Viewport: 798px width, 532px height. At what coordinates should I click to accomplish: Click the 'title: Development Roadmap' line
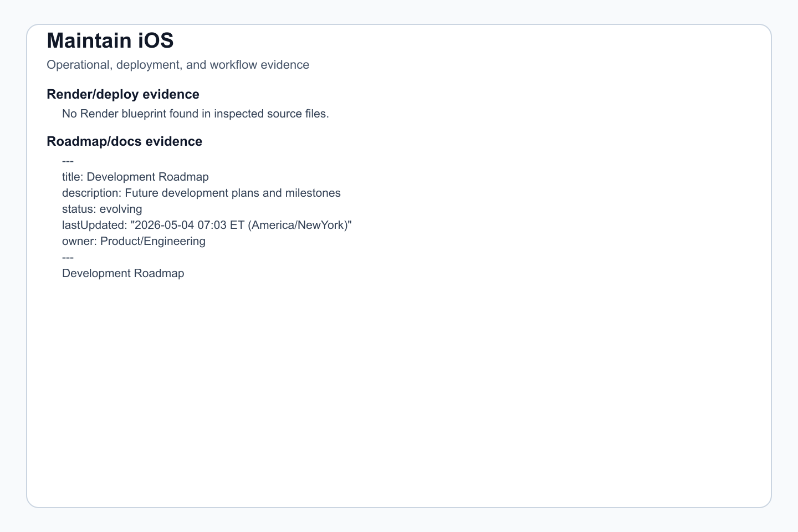pos(135,177)
